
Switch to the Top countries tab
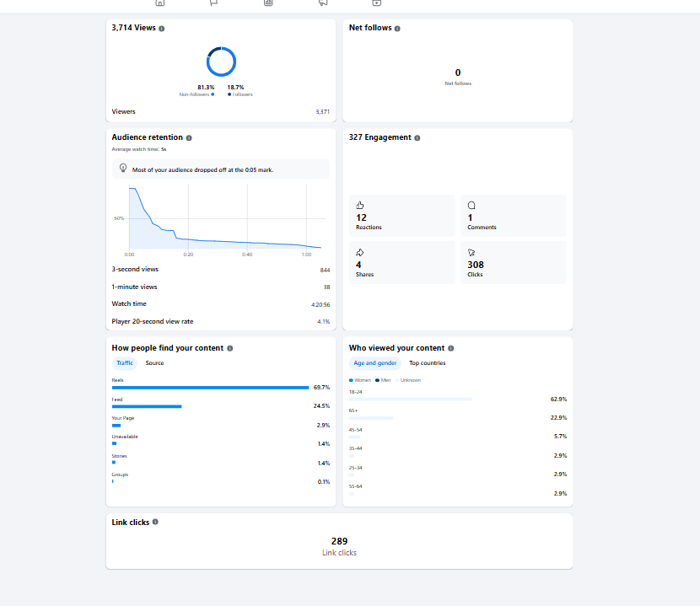428,362
